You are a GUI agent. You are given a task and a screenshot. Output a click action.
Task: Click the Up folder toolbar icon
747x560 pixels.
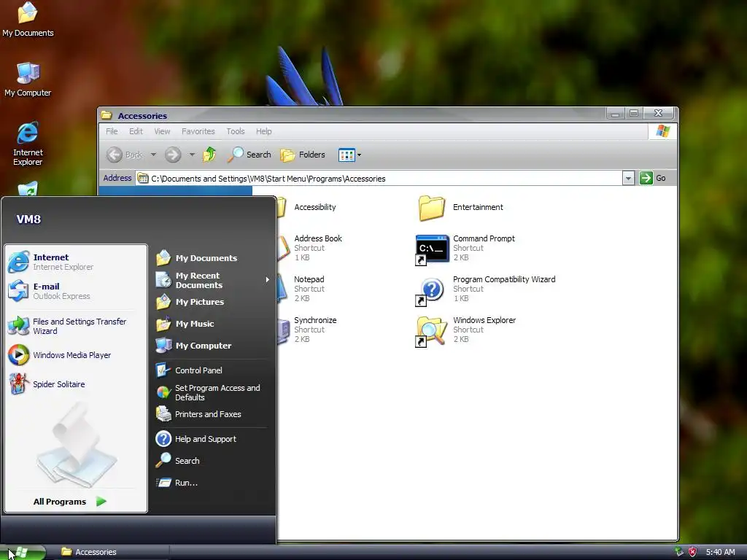coord(209,155)
